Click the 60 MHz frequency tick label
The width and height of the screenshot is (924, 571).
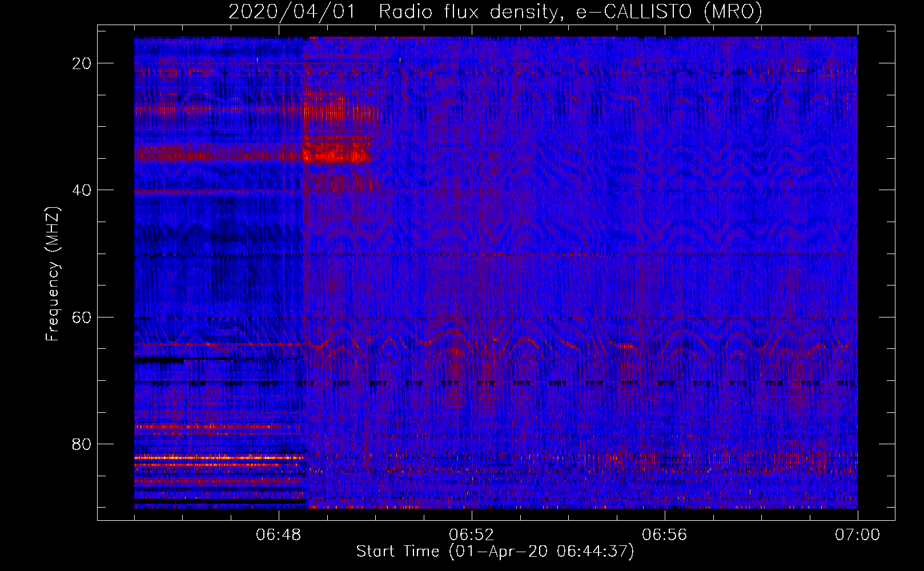click(x=82, y=317)
